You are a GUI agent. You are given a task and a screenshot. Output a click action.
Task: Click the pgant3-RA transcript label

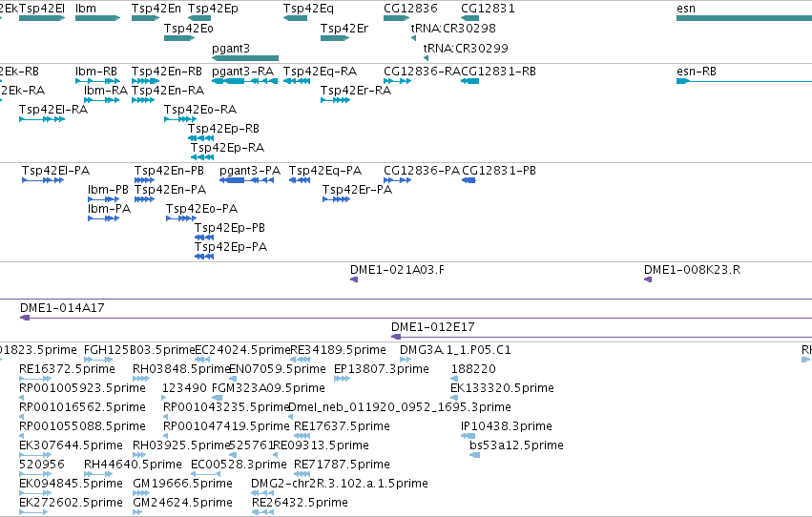(243, 71)
